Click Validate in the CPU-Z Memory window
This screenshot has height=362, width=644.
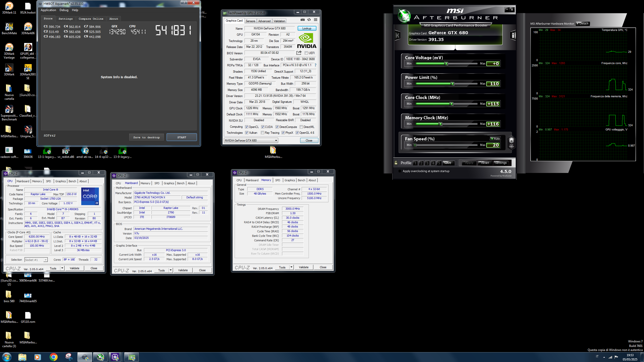click(x=304, y=267)
